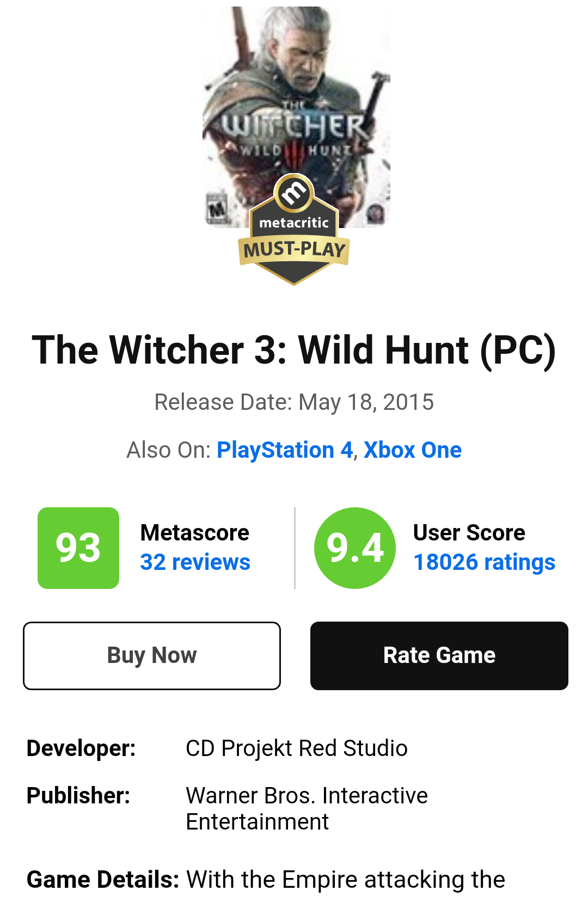Click the CD Projekt Red Studio developer name
Screen dimensions: 588x909
pos(297,749)
